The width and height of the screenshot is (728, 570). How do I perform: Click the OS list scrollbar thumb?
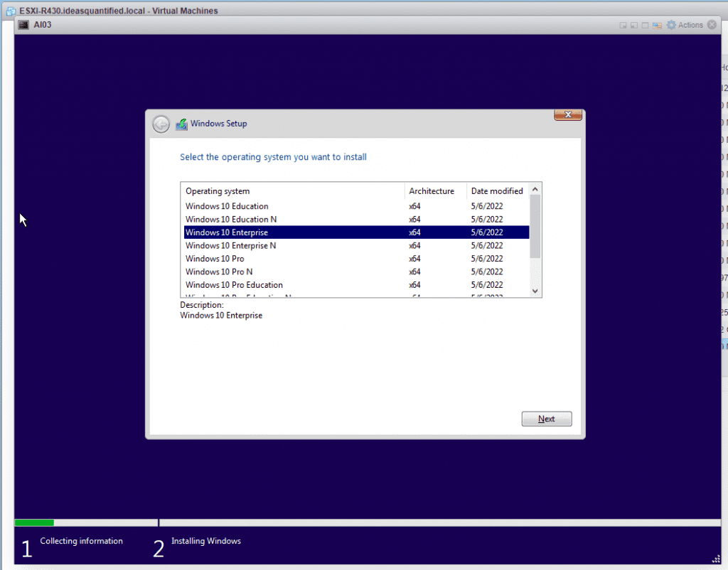(535, 227)
